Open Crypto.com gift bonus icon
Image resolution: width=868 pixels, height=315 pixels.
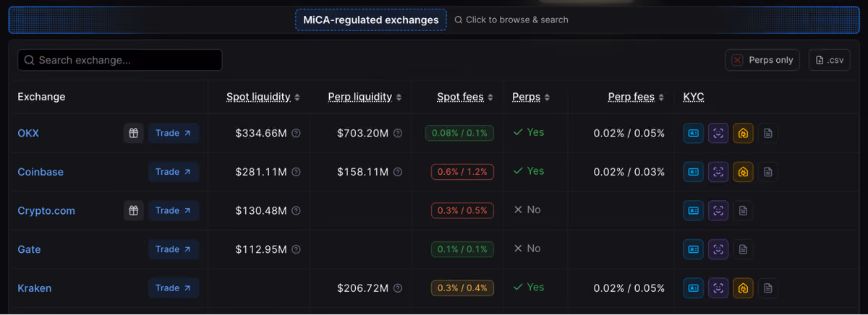click(x=133, y=210)
